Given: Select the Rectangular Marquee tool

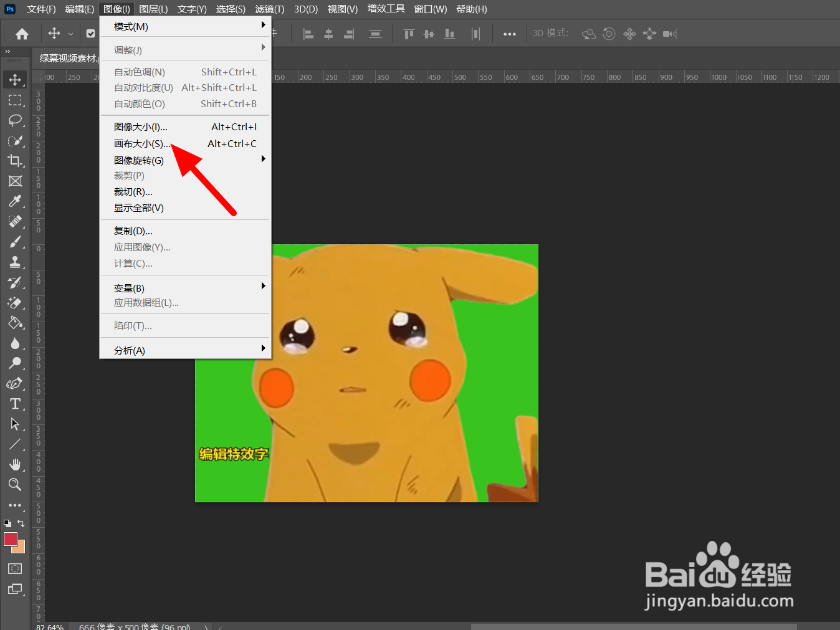Looking at the screenshot, I should (15, 100).
